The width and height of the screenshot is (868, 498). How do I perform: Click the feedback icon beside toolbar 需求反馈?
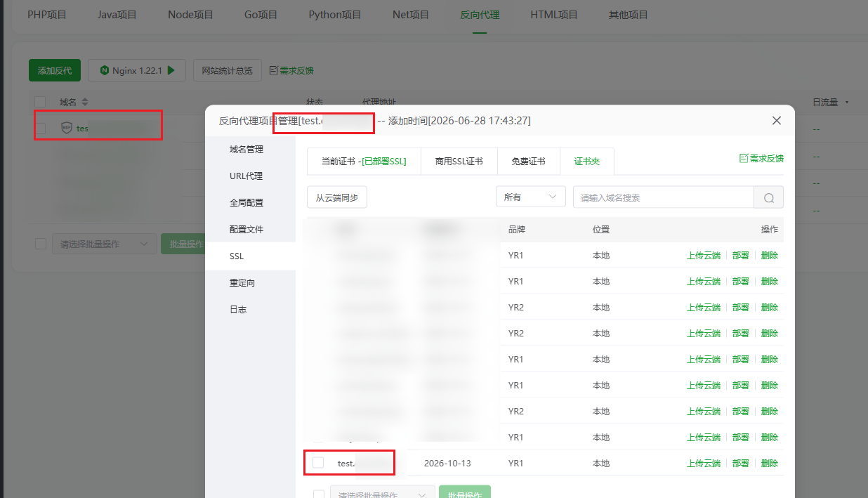click(x=274, y=70)
